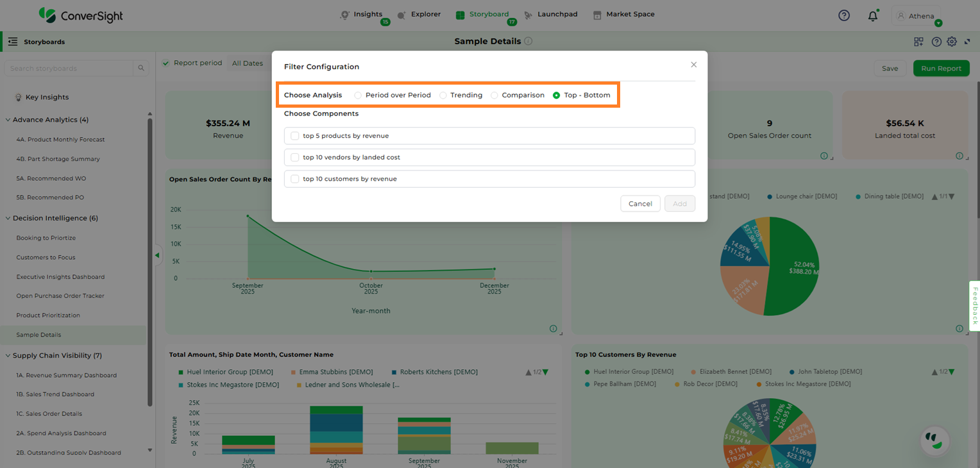980x468 pixels.
Task: Close the Filter Configuration dialog
Action: [x=693, y=65]
